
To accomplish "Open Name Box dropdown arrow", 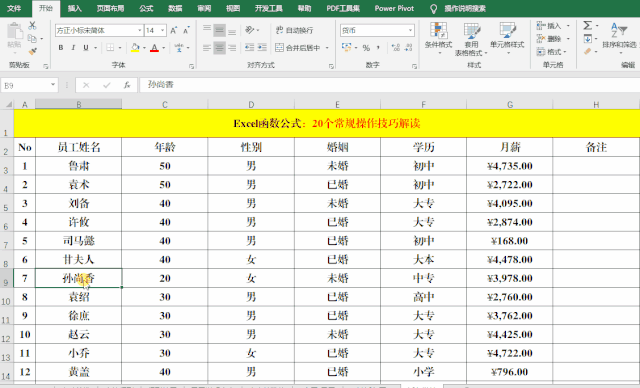I will click(x=53, y=85).
